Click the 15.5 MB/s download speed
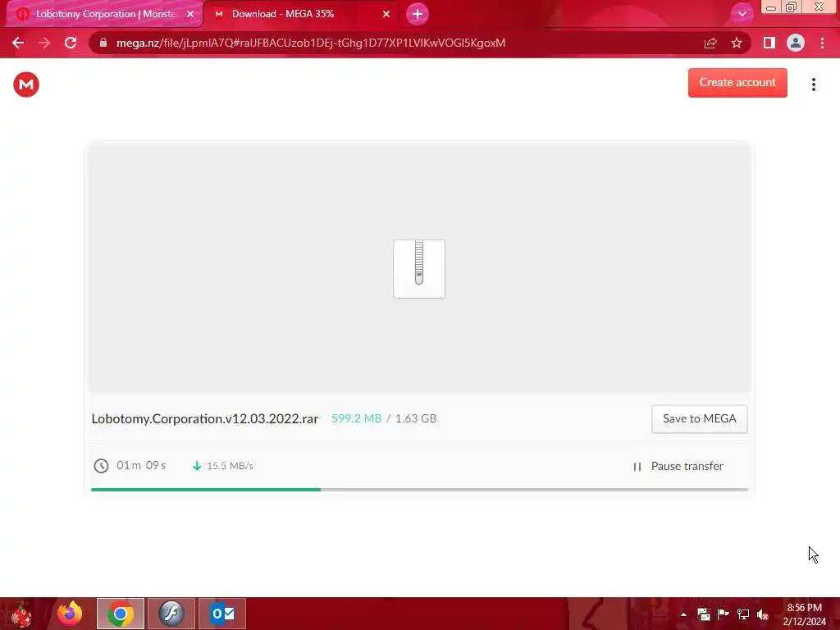This screenshot has height=630, width=840. (230, 466)
